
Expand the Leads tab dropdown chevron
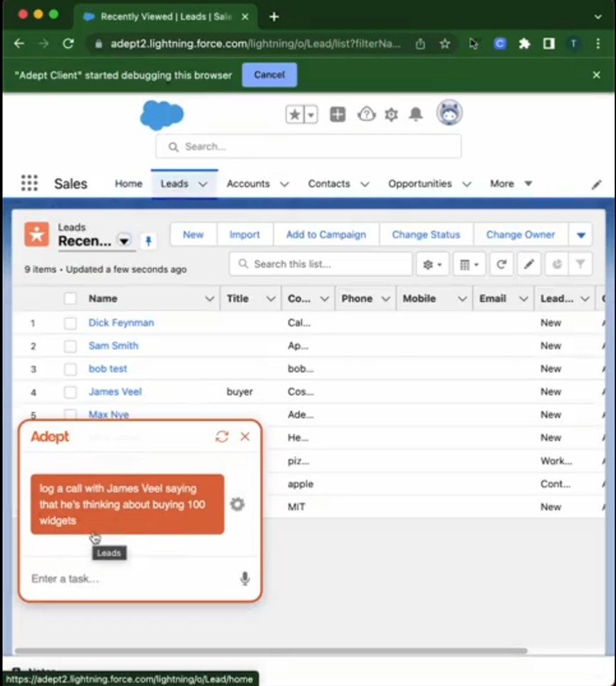pyautogui.click(x=203, y=184)
